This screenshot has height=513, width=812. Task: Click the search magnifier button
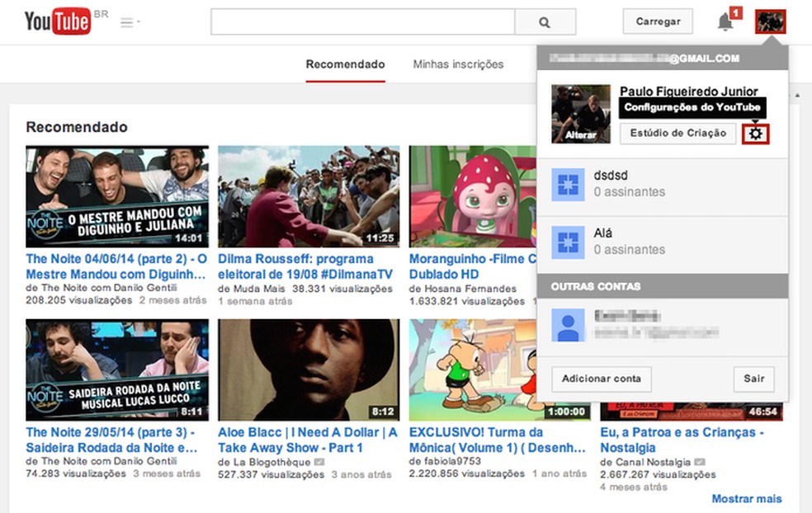point(545,22)
